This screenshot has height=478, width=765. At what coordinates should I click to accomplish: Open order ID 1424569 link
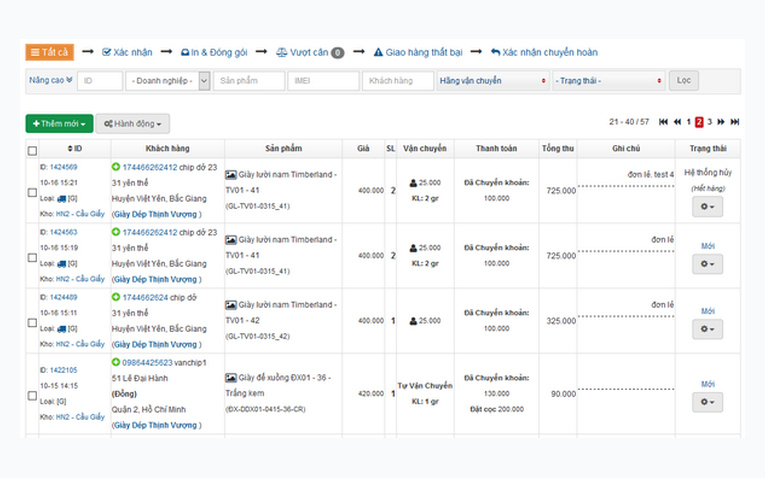tap(63, 167)
